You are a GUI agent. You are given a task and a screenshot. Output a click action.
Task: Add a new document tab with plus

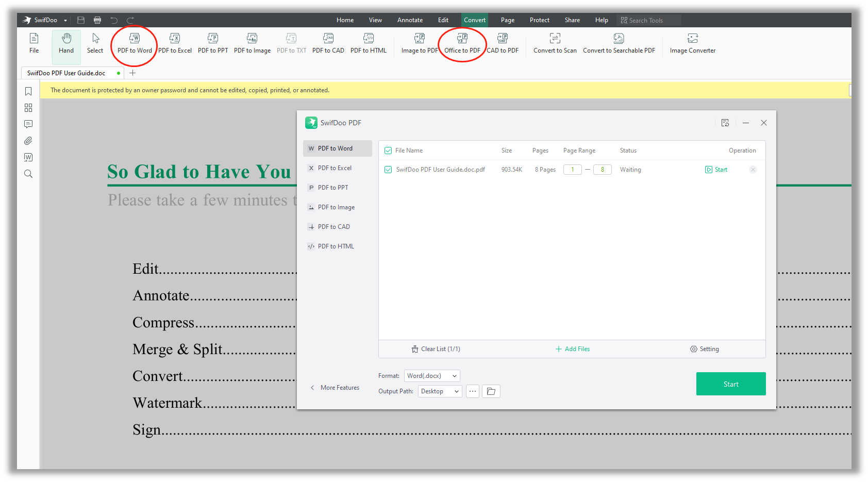click(132, 73)
